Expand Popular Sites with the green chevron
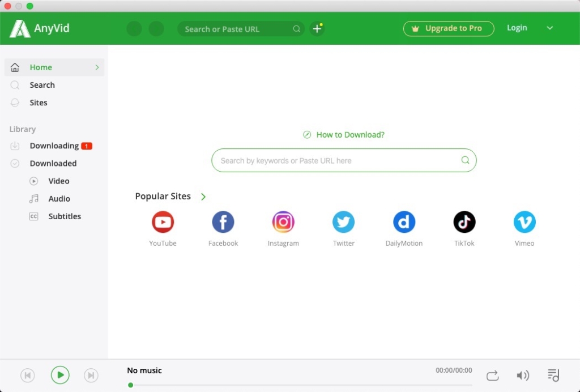The width and height of the screenshot is (580, 392). [203, 197]
